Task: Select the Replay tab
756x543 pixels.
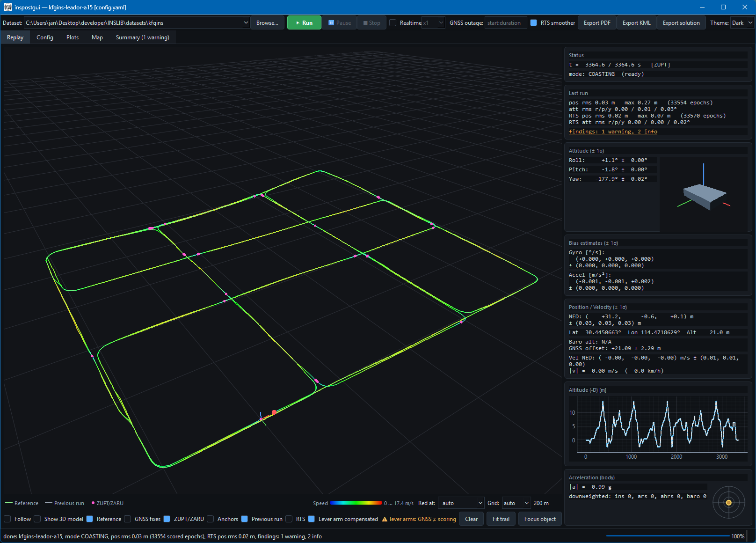Action: (15, 37)
